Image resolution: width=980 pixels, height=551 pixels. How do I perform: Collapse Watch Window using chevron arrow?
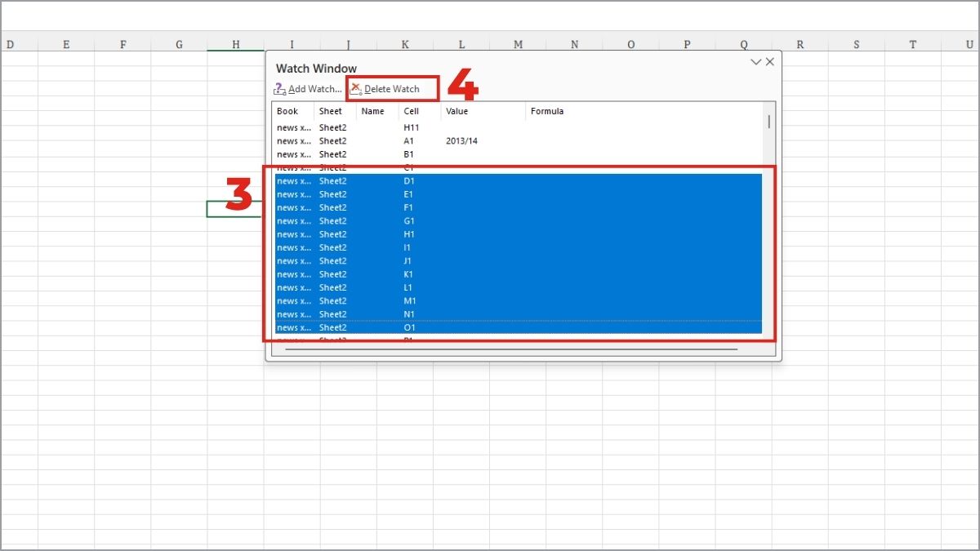point(756,62)
